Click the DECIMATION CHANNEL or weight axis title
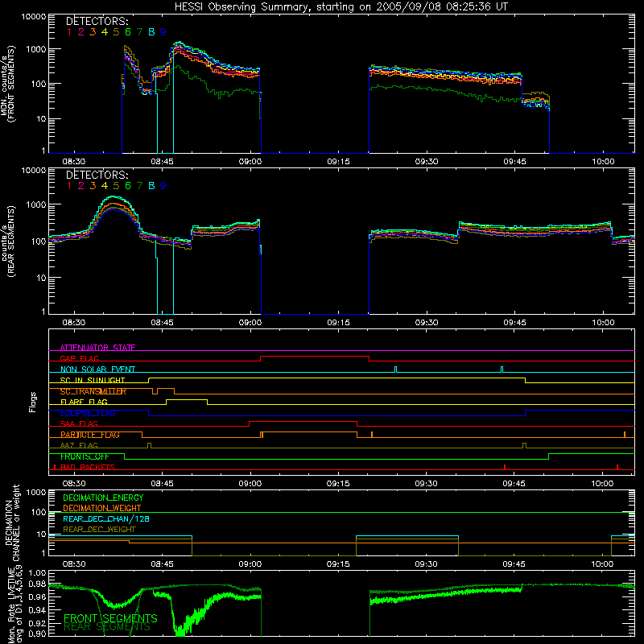This screenshot has width=644, height=644. (x=12, y=523)
